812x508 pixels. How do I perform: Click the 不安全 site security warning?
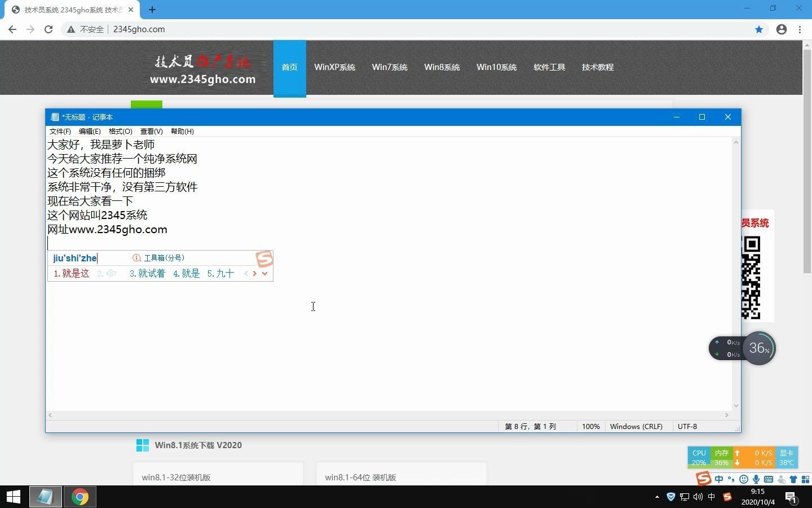pos(86,29)
